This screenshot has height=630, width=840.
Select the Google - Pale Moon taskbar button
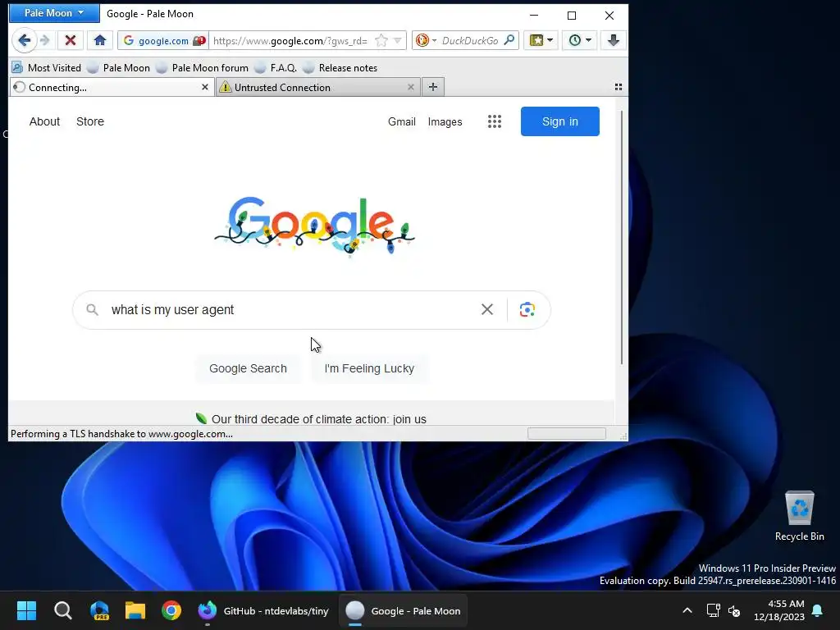pos(403,610)
